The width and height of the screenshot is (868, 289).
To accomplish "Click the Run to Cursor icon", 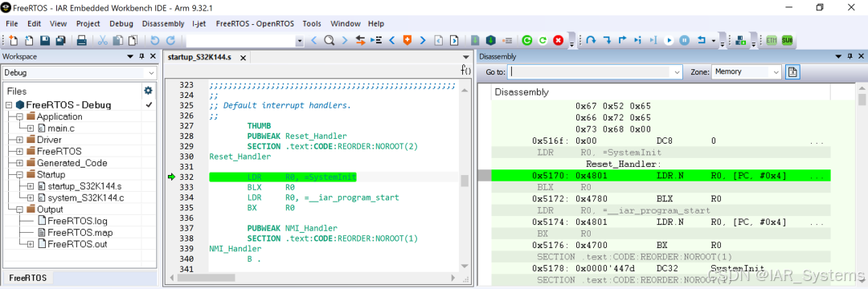I will click(653, 40).
